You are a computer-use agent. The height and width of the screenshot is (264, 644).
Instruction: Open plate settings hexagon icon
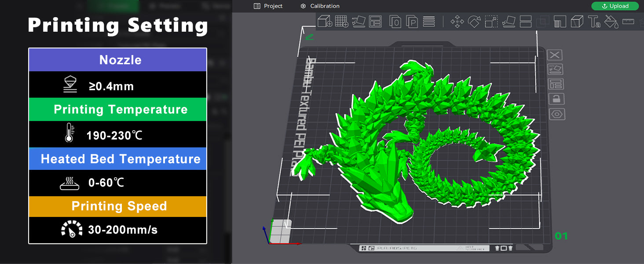(557, 114)
